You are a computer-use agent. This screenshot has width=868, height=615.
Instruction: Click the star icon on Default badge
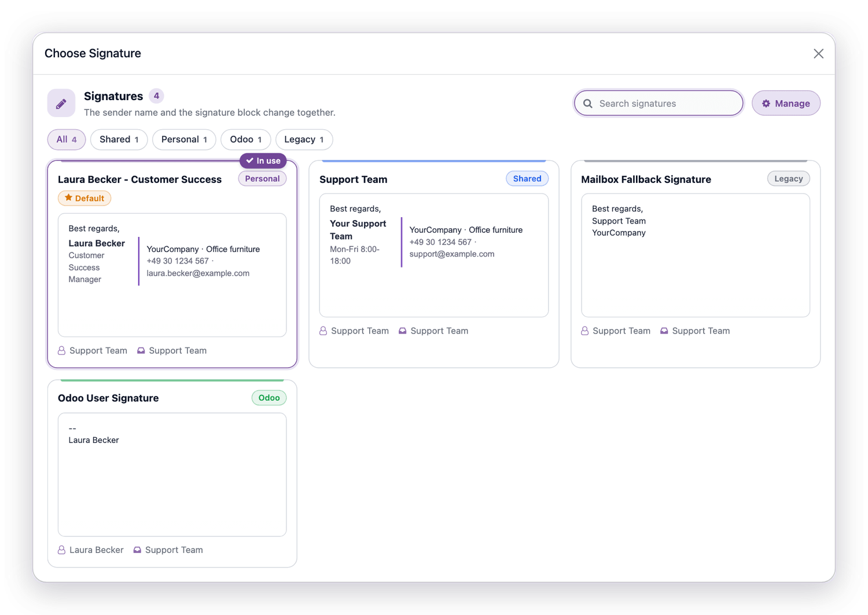click(68, 198)
